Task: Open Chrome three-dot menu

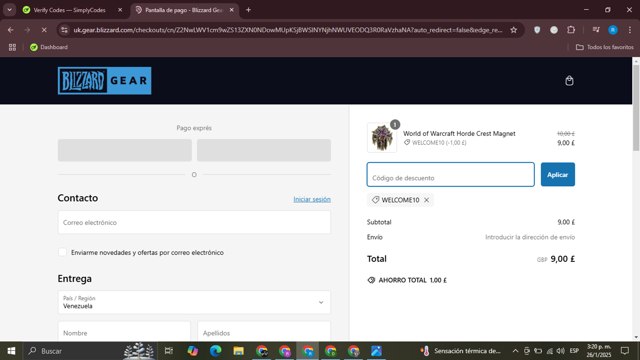Action: (x=630, y=30)
